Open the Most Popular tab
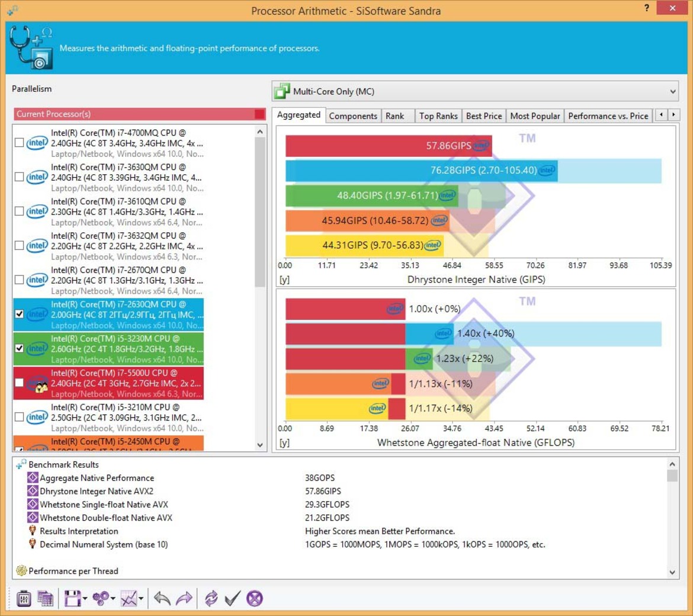 click(x=535, y=116)
